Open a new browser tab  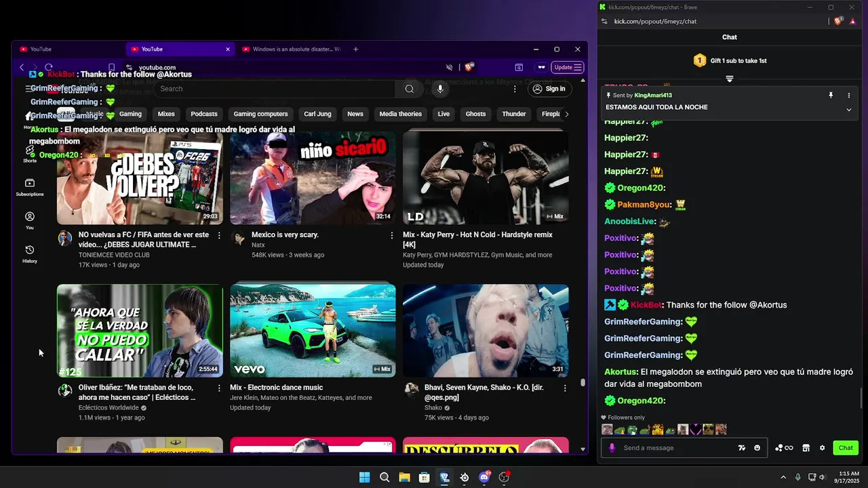click(355, 49)
